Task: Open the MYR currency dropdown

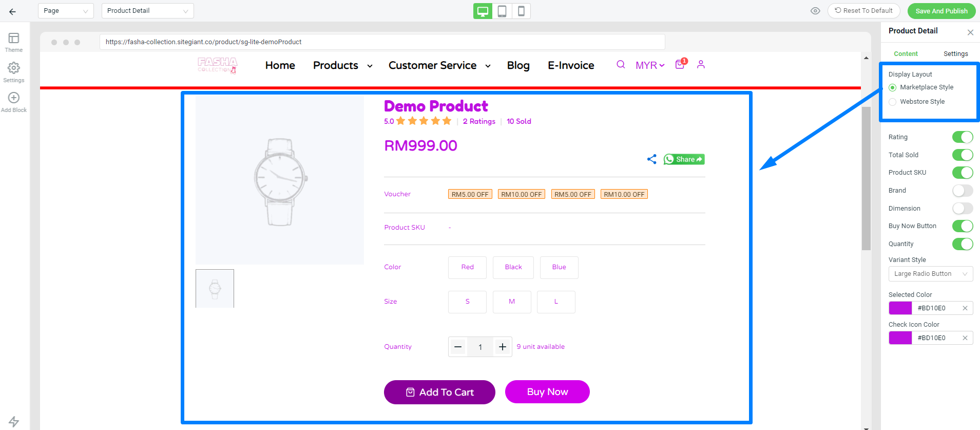Action: tap(650, 65)
